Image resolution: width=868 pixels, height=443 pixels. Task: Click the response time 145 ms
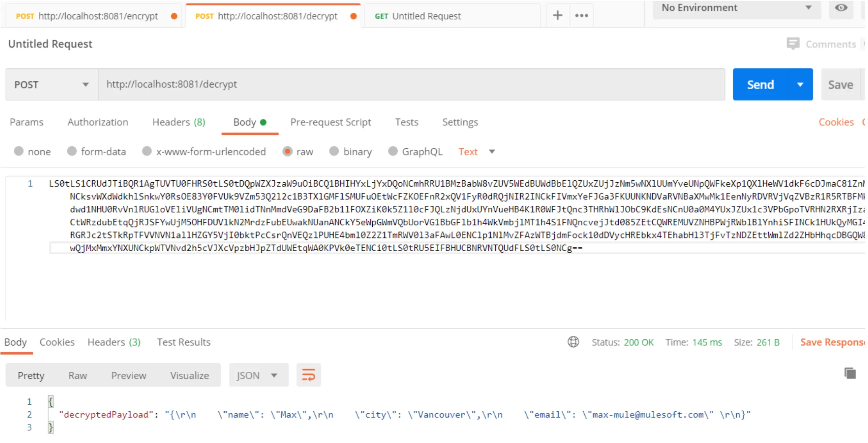click(707, 342)
